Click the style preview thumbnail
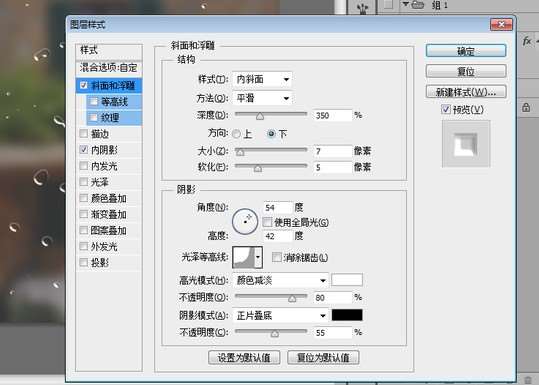 [x=466, y=144]
